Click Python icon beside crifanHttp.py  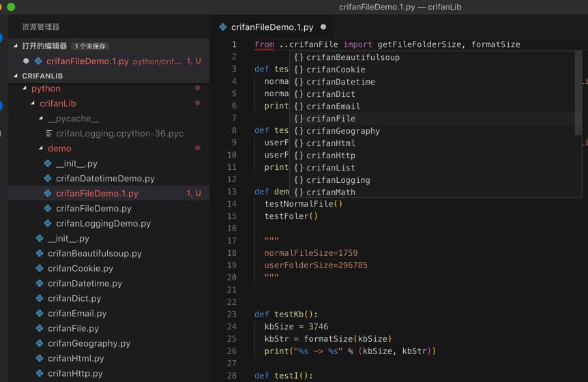40,373
